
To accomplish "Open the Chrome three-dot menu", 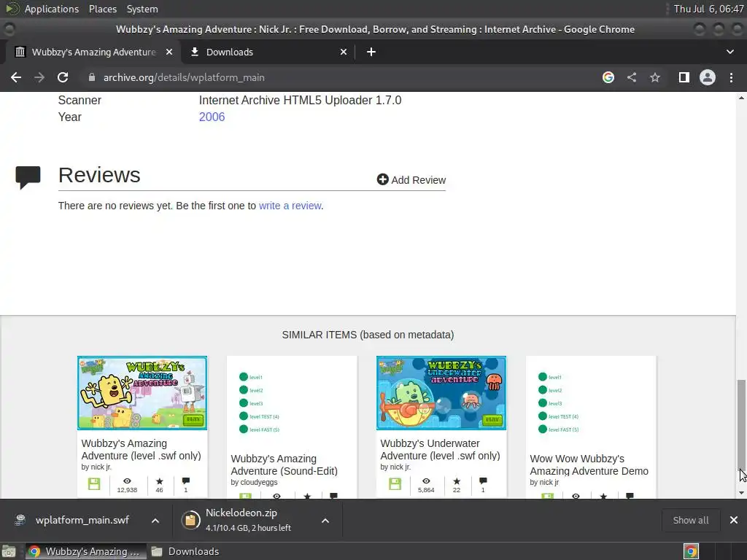I will pyautogui.click(x=731, y=77).
